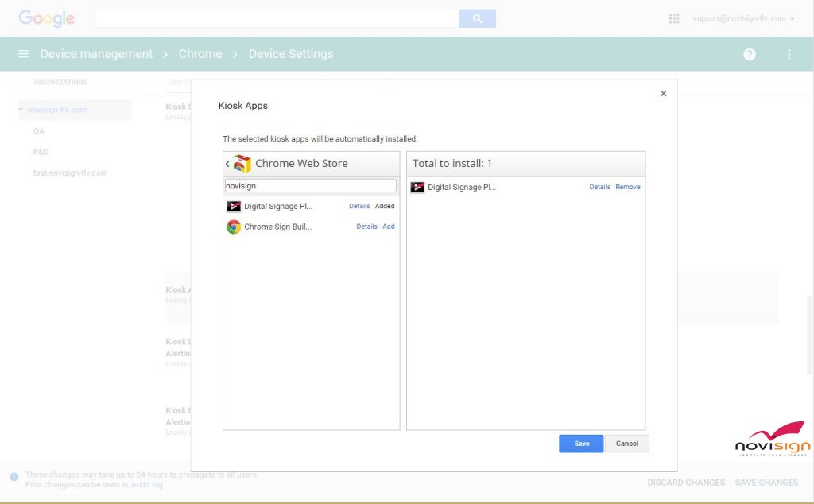Screen dimensions: 814x504
Task: Click the web store search field containing novisign
Action: (311, 186)
